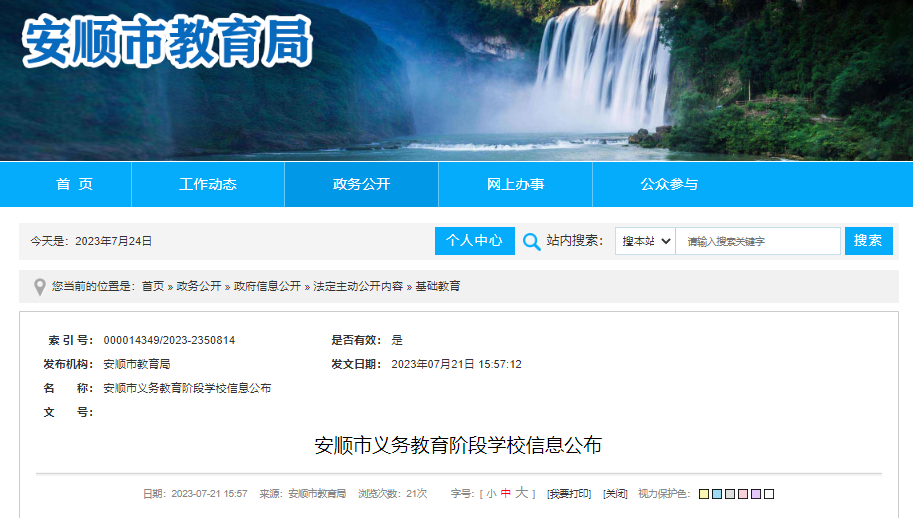Set font size to 小
Screen dimensions: 913x518
coord(491,494)
